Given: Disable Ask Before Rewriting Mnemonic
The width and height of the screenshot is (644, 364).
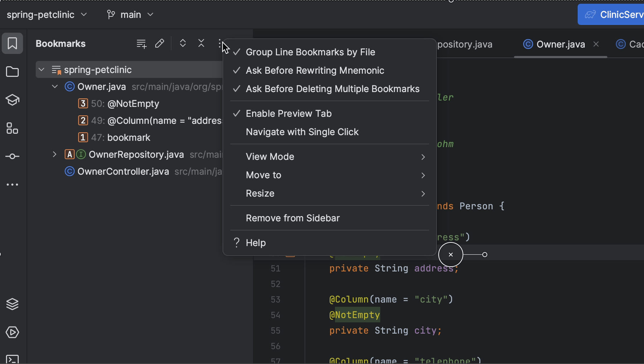Looking at the screenshot, I should (x=315, y=70).
